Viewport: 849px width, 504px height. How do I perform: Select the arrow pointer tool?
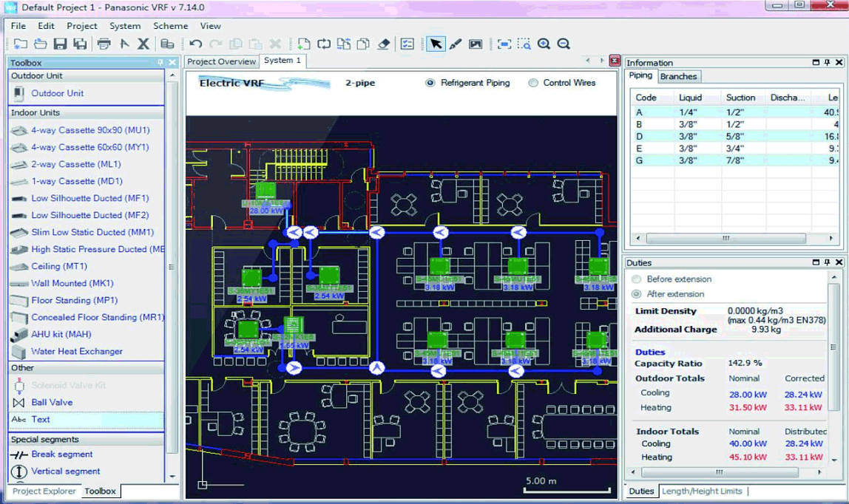pos(436,44)
